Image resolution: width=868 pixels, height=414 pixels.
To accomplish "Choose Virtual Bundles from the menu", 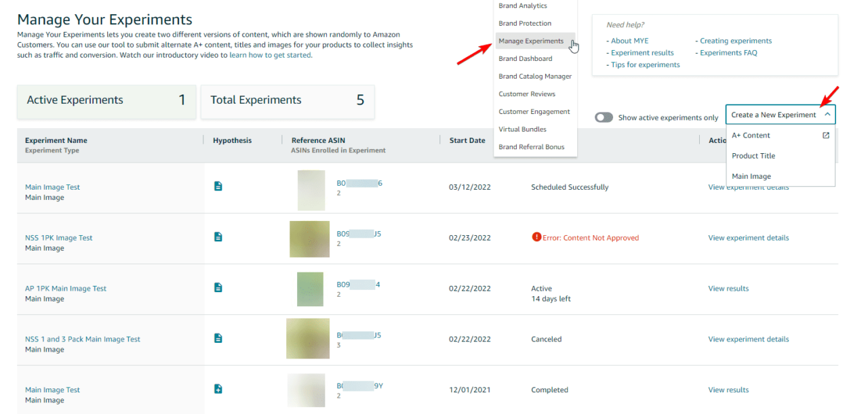I will pyautogui.click(x=522, y=129).
